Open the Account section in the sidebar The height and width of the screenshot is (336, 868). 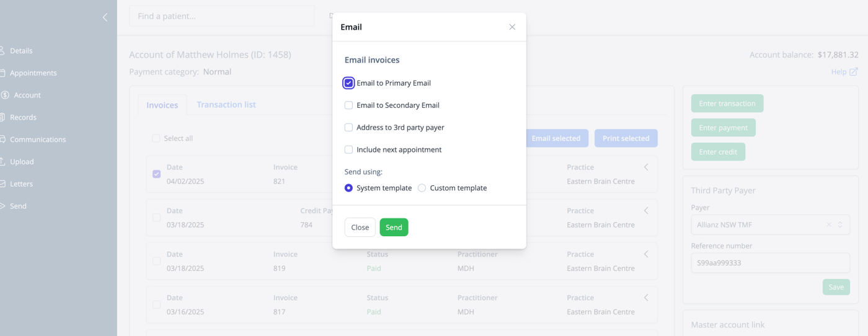click(27, 95)
